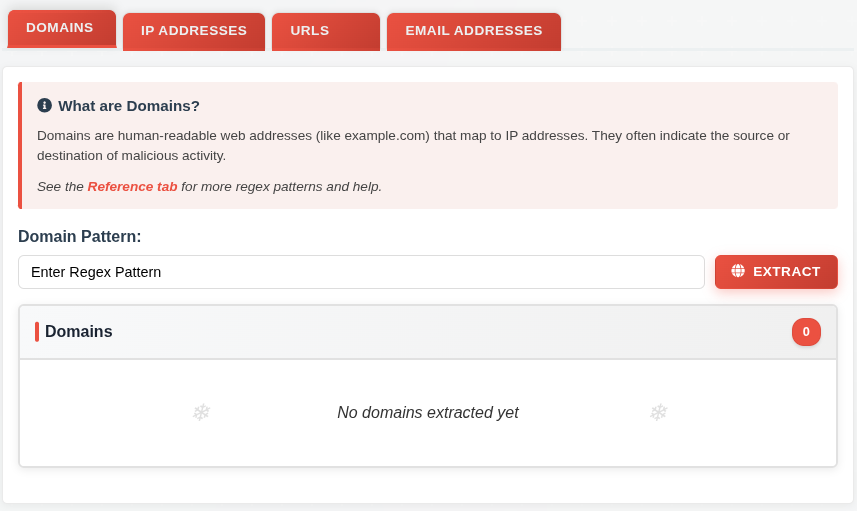Click the "What are Domains?" heading
The width and height of the screenshot is (857, 511).
(129, 106)
